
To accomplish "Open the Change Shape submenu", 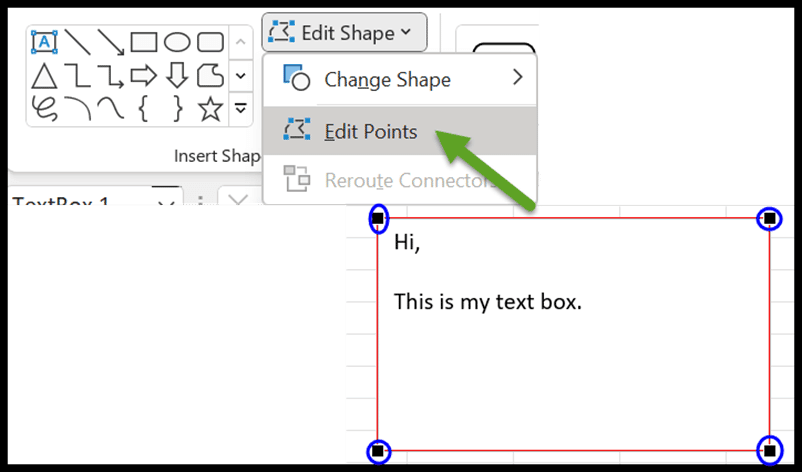I will (x=400, y=79).
